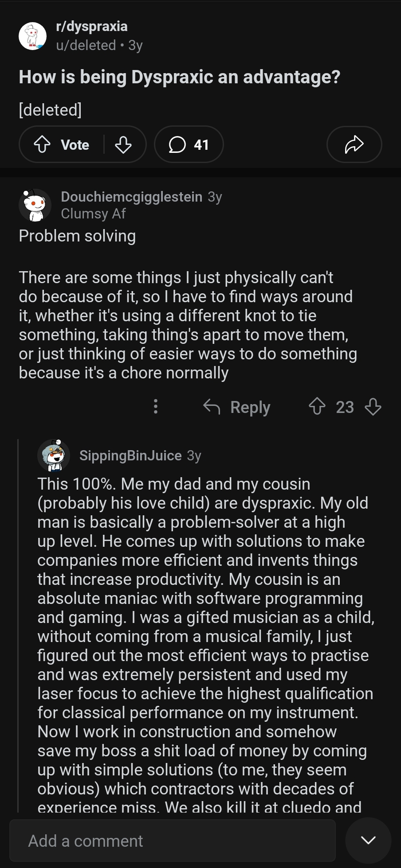The image size is (401, 868).
Task: Downvote the Problem solving comment
Action: point(373,407)
